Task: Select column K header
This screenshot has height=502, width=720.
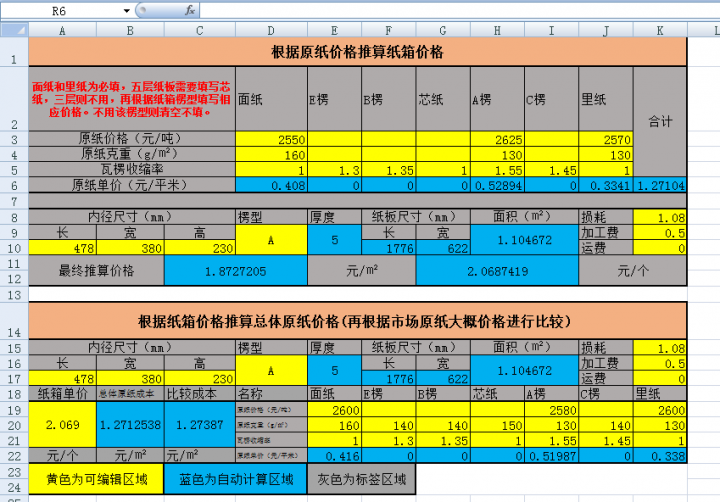Action: click(x=660, y=30)
